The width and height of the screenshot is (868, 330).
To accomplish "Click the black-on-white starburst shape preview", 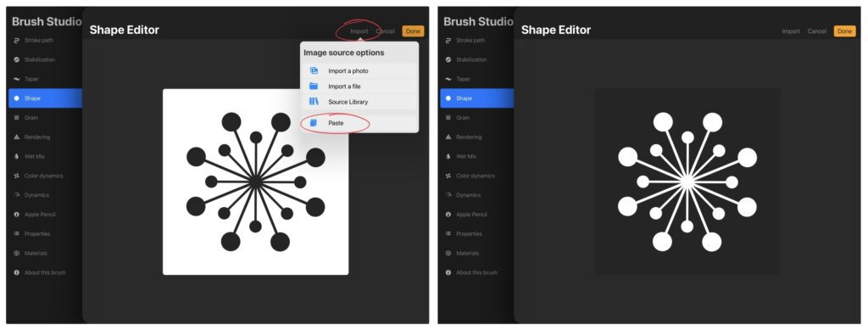I will [256, 182].
